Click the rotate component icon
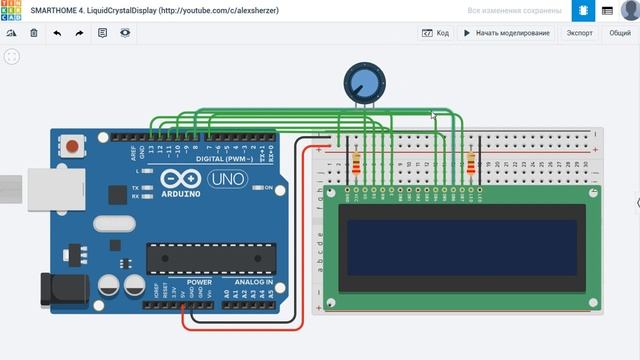Image resolution: width=640 pixels, height=360 pixels. click(11, 33)
